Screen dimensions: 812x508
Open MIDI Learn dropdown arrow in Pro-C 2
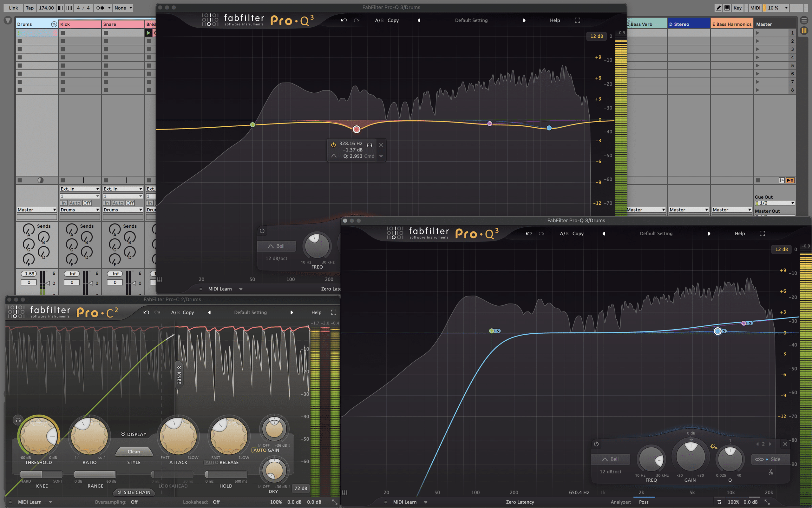click(50, 502)
